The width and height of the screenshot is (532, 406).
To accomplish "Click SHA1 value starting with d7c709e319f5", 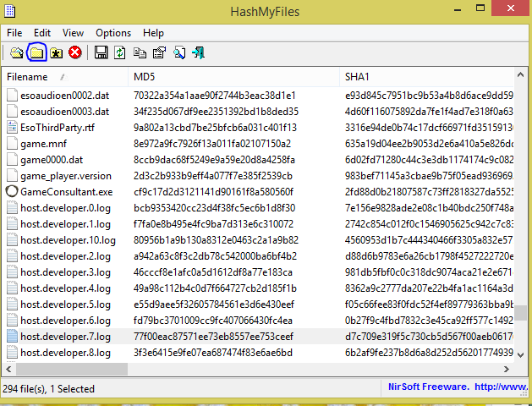I will pos(429,337).
